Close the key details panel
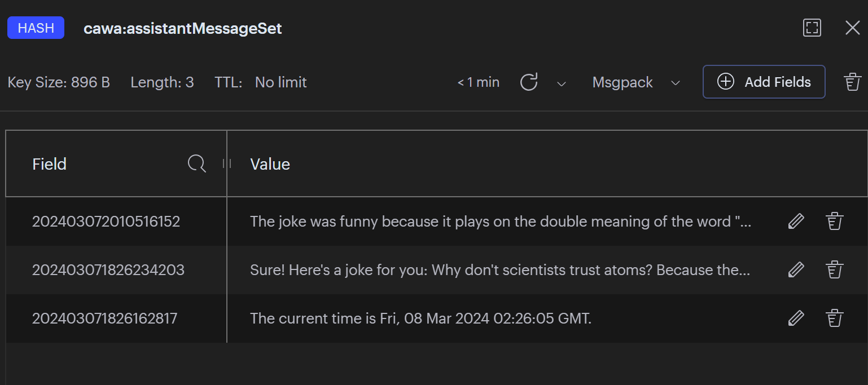Viewport: 868px width, 385px height. point(852,28)
